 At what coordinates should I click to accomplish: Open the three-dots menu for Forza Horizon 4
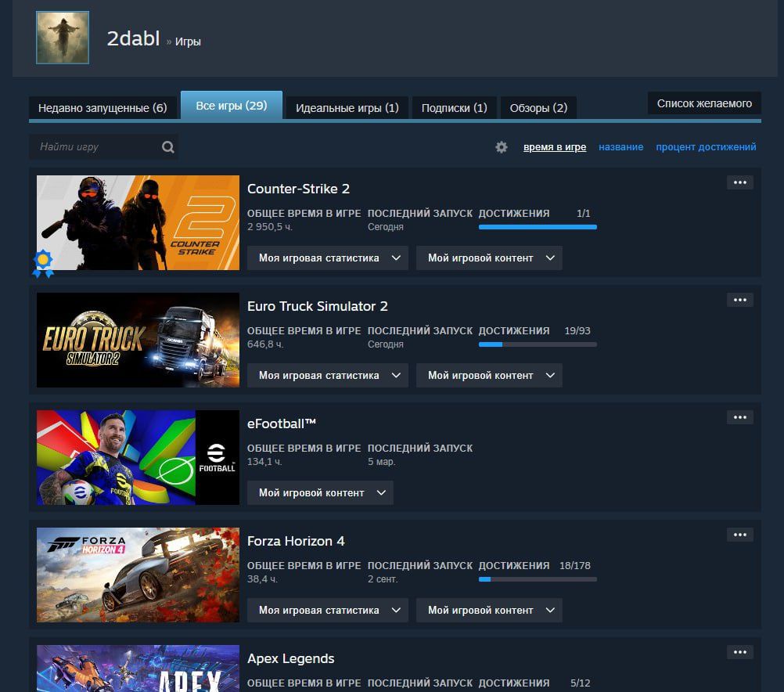tap(740, 535)
